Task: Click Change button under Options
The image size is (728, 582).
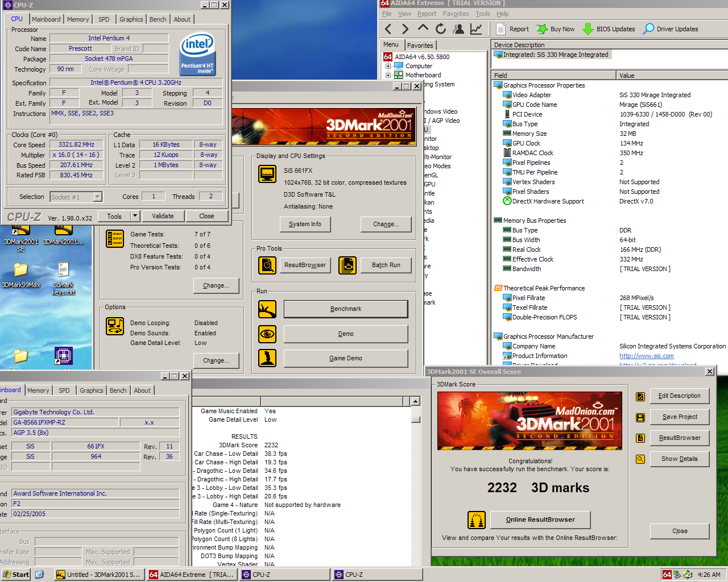Action: (216, 361)
